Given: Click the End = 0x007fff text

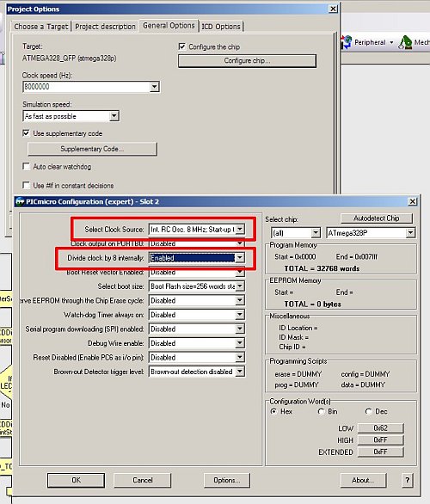Looking at the screenshot, I should 357,256.
